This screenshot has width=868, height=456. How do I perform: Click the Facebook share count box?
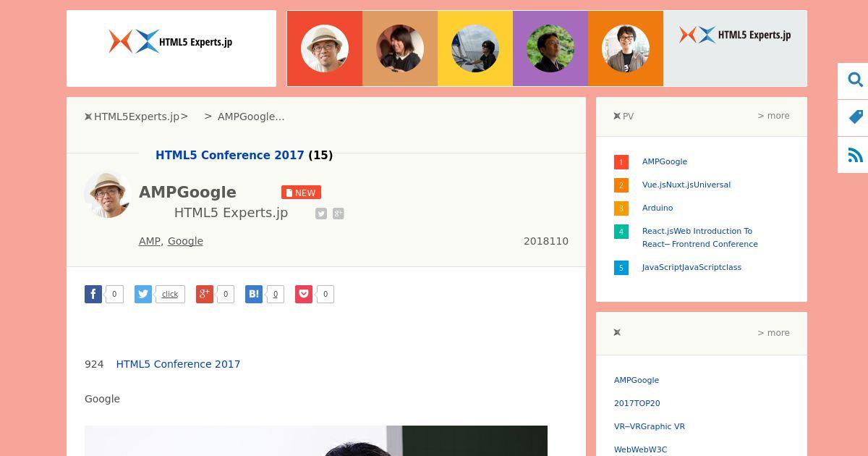[114, 294]
